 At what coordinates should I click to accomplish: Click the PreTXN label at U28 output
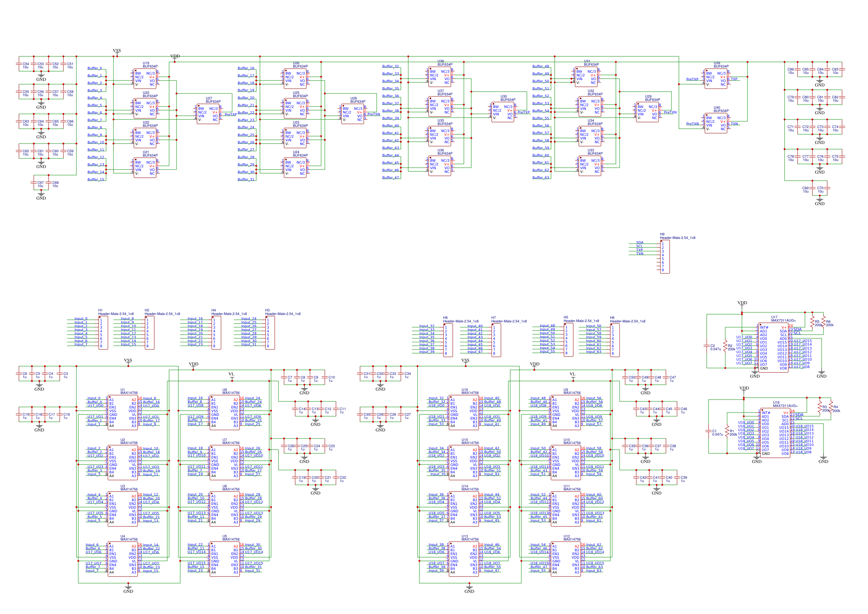[x=373, y=114]
